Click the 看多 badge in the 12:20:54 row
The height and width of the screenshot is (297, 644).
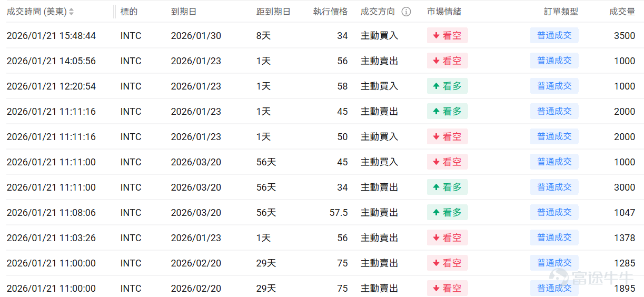(448, 86)
